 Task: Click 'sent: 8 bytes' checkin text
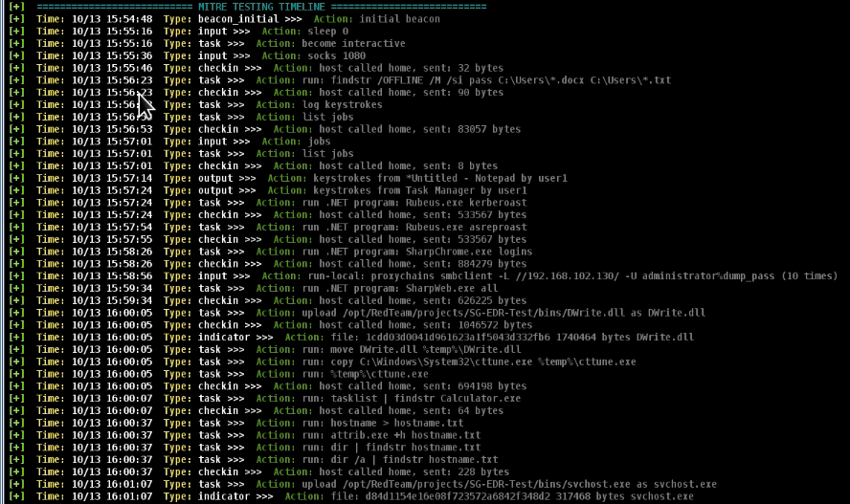pyautogui.click(x=460, y=166)
